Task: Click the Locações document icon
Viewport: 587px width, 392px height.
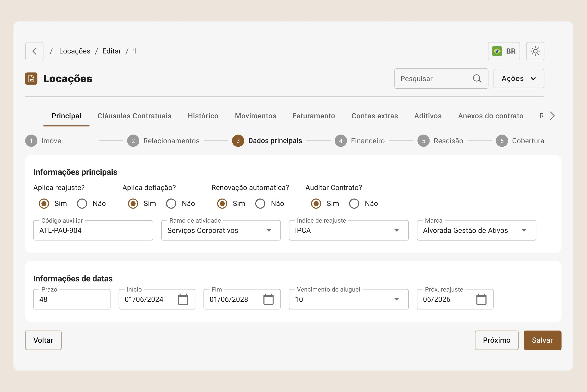Action: click(31, 78)
